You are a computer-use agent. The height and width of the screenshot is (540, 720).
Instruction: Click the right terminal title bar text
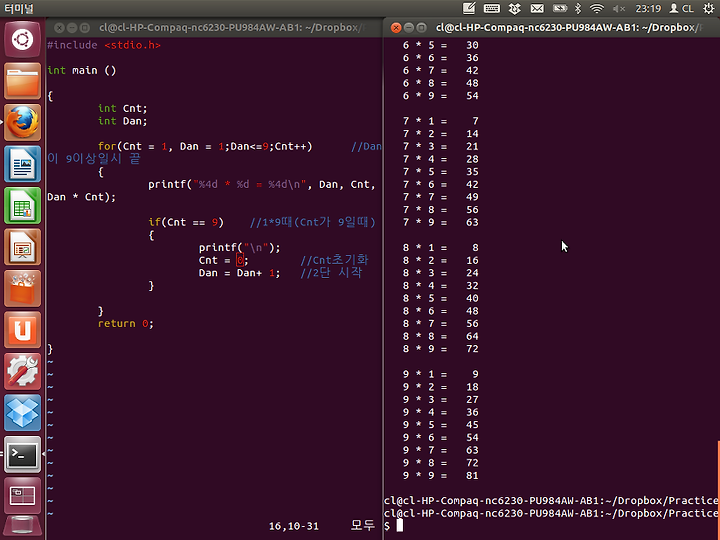568,28
